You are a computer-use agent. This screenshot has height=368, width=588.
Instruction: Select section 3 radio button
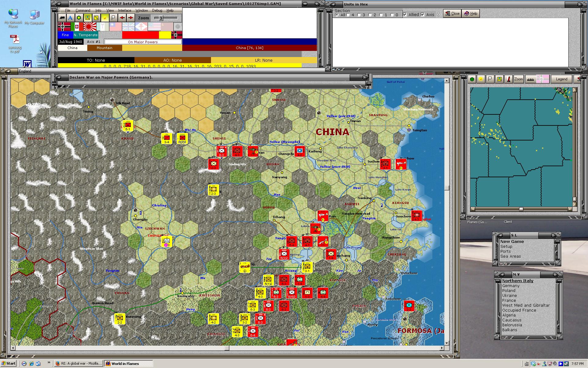(359, 15)
